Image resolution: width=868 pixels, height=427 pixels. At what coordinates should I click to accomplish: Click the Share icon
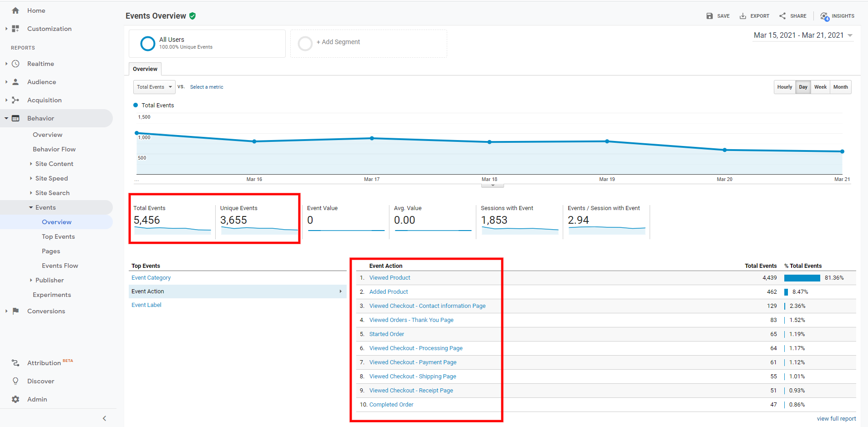(782, 16)
